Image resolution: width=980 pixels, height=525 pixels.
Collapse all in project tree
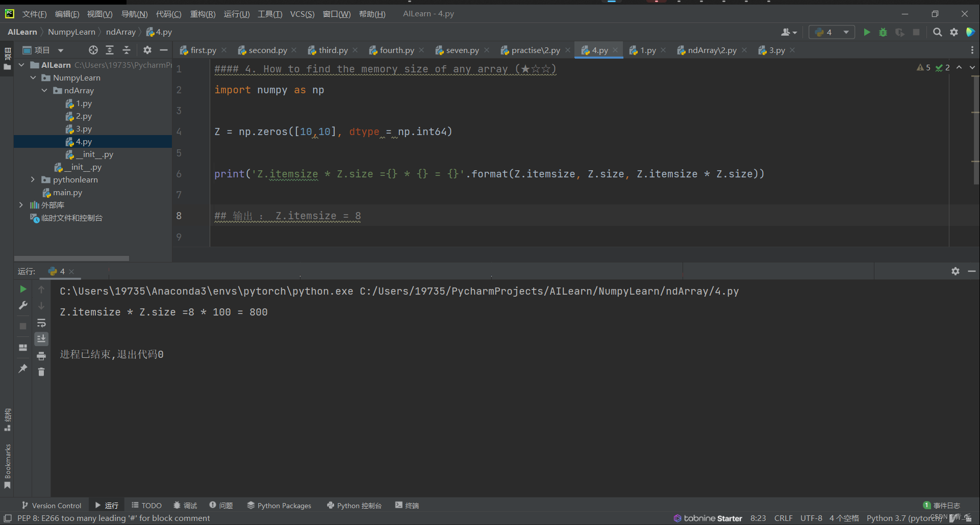(x=127, y=50)
